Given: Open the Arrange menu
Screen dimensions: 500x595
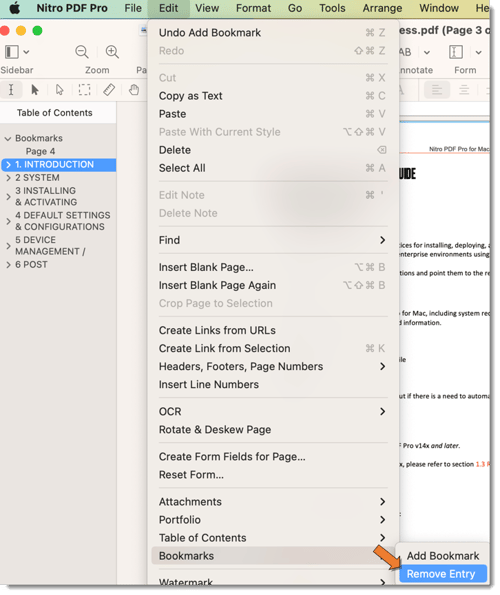Looking at the screenshot, I should click(382, 8).
